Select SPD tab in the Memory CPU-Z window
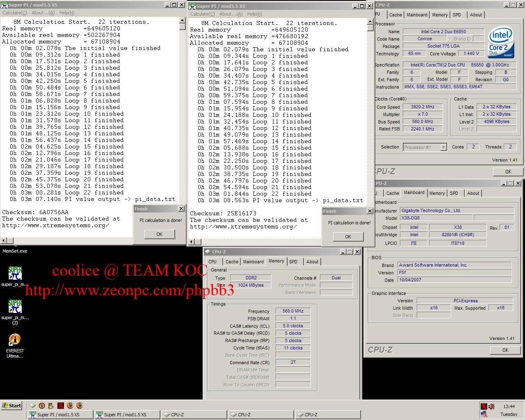Screen dimensions: 525x420 point(293,262)
